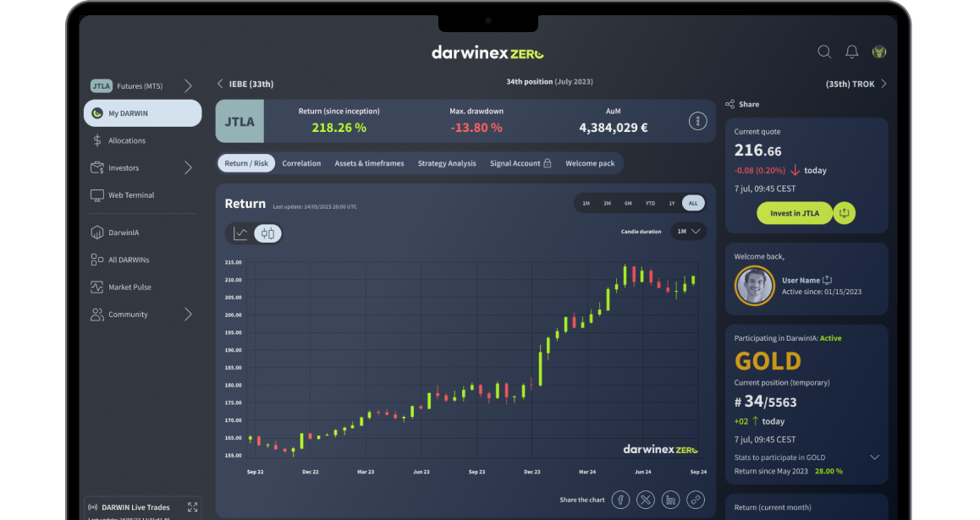Go to previous DARWIN IEBE (33th)
The image size is (980, 520).
coord(245,84)
